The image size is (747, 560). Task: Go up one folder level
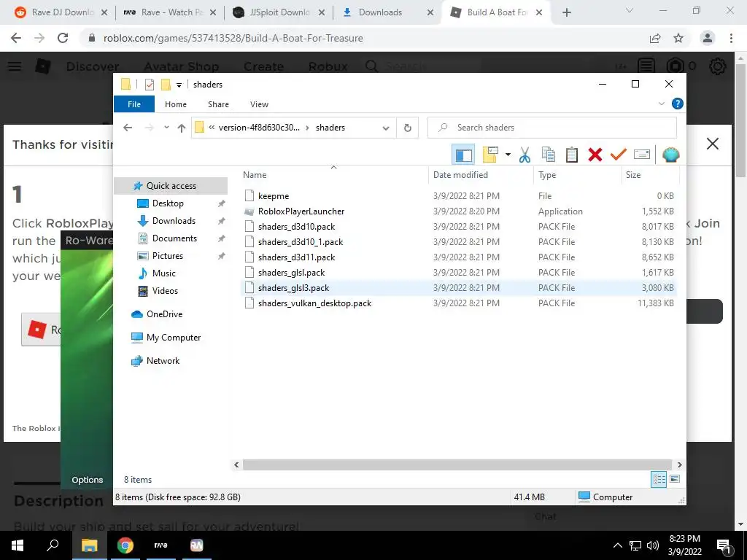click(x=181, y=128)
